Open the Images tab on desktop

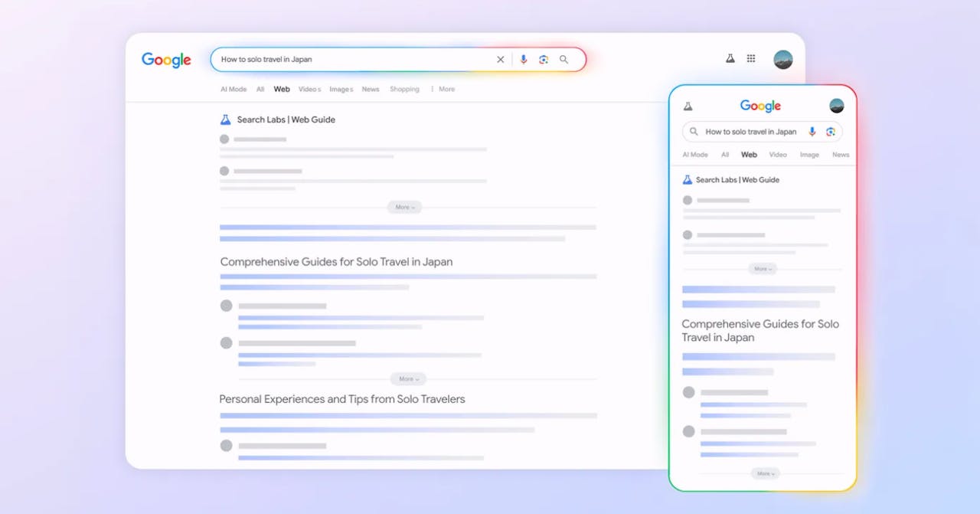341,90
